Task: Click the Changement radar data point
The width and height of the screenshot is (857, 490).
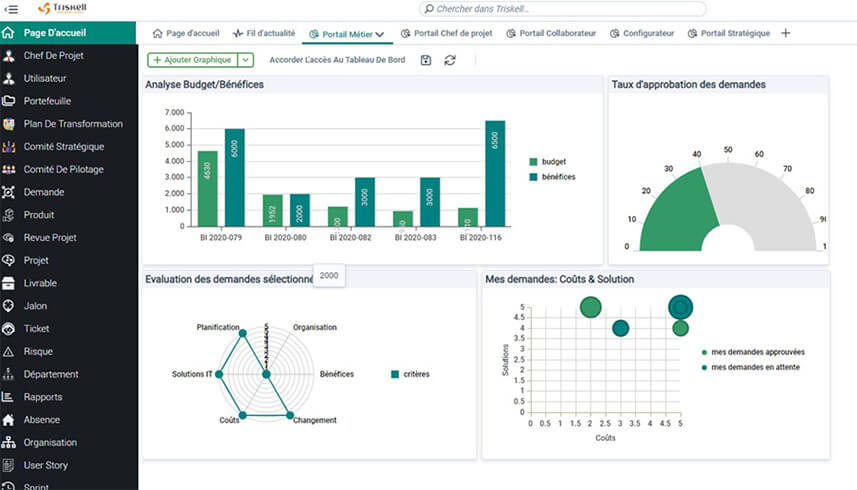Action: 290,415
